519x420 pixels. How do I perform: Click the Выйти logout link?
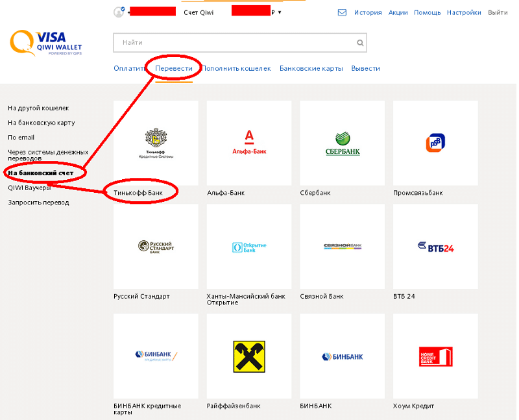click(x=498, y=12)
